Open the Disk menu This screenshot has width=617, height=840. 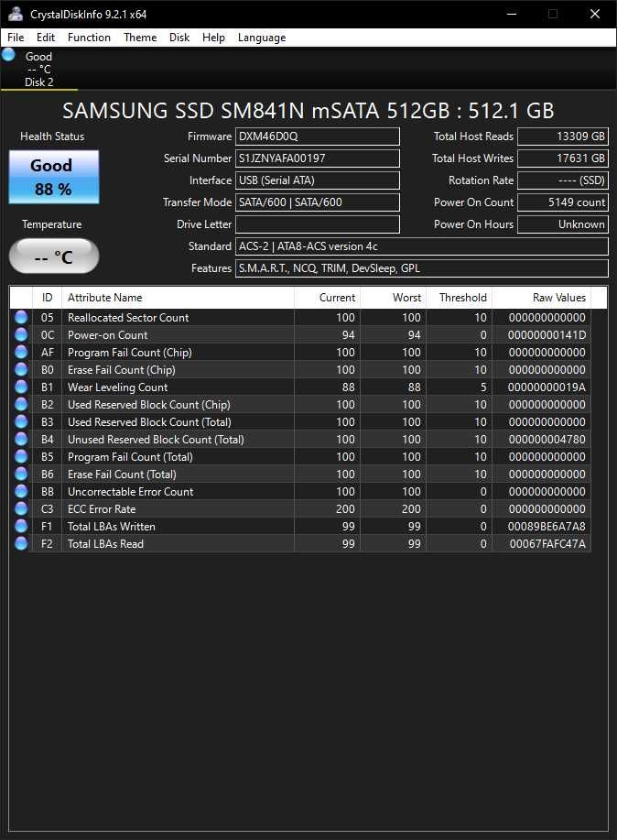[x=179, y=38]
